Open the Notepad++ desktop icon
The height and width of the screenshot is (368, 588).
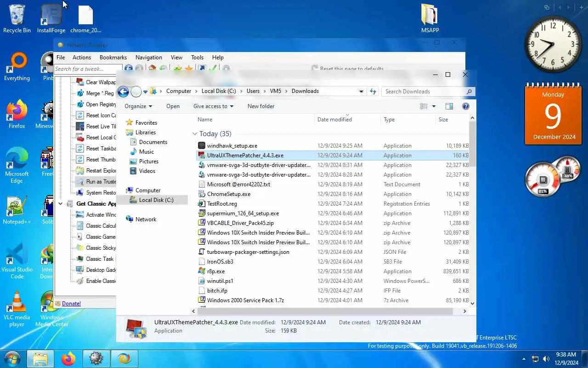coord(17,210)
